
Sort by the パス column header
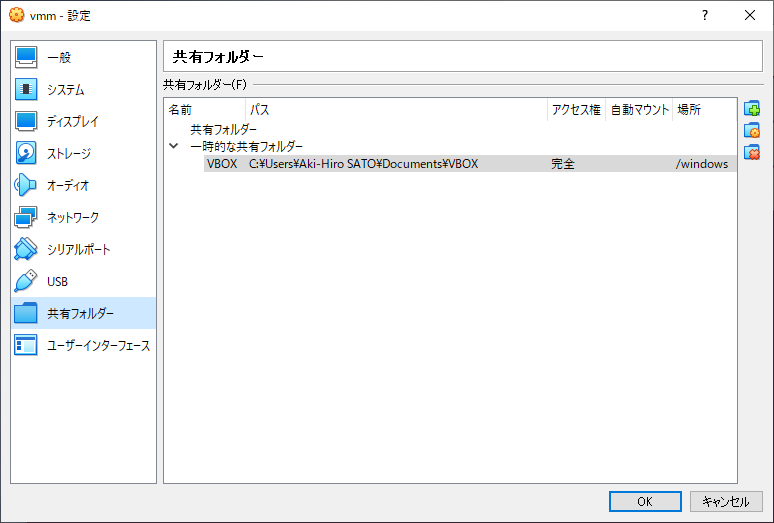tap(396, 110)
